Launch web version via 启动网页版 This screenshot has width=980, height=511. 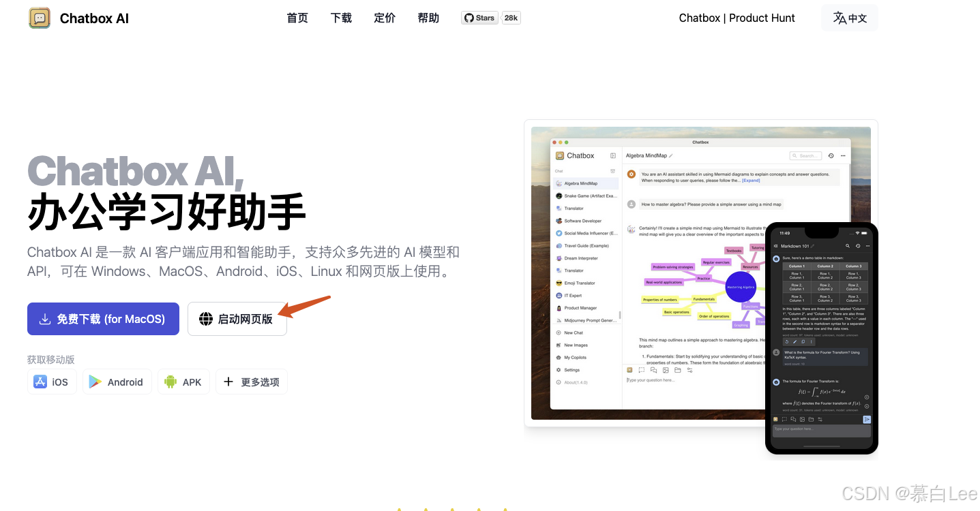pos(237,319)
